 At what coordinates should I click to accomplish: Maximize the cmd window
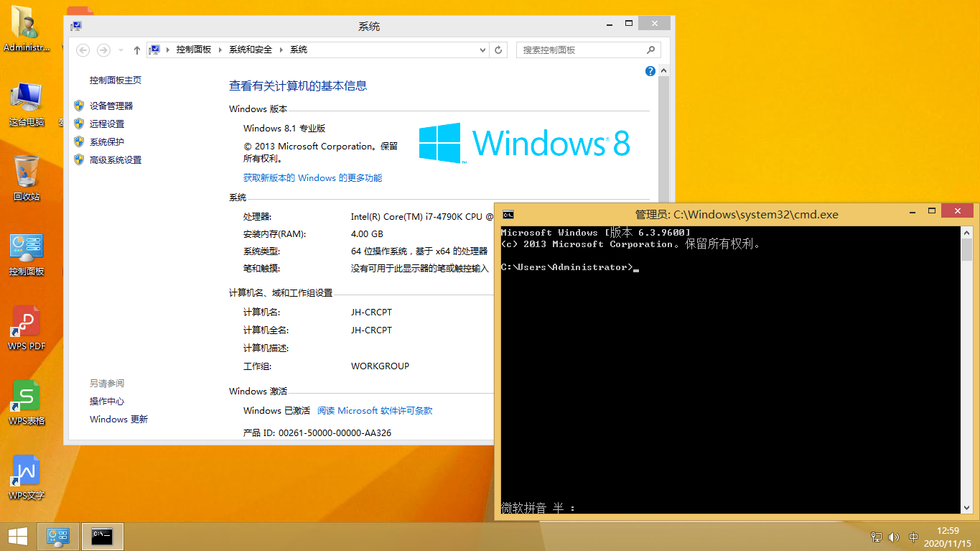[x=932, y=211]
